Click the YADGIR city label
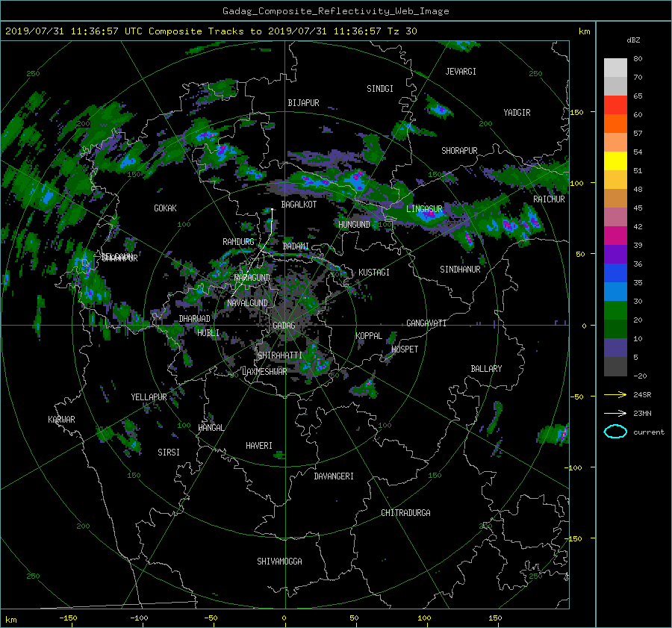This screenshot has height=628, width=672. click(x=517, y=113)
